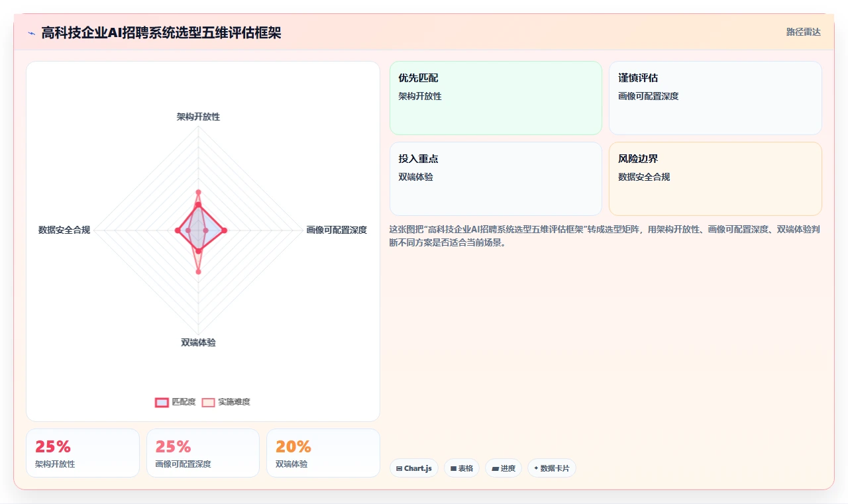Toggle the 匹配度 legend item
The width and height of the screenshot is (848, 504).
[176, 402]
